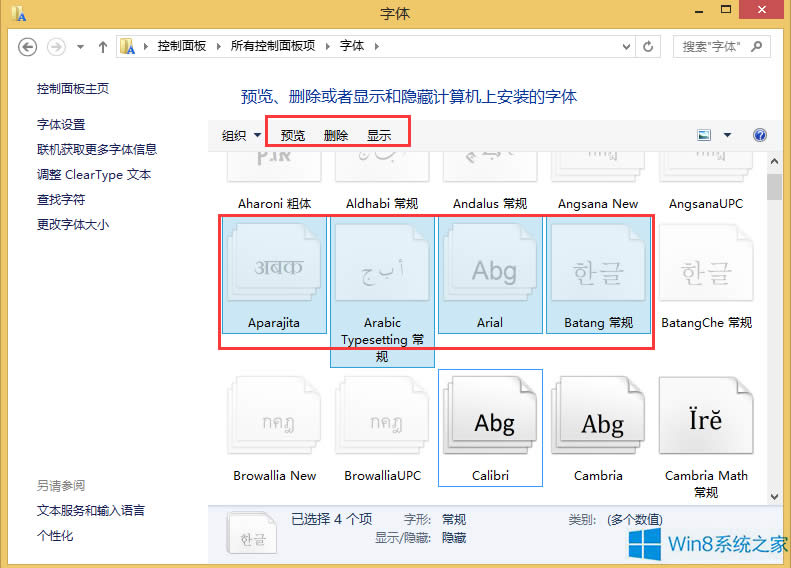Open 调整 ClearType 文本
791x568 pixels.
[x=94, y=175]
